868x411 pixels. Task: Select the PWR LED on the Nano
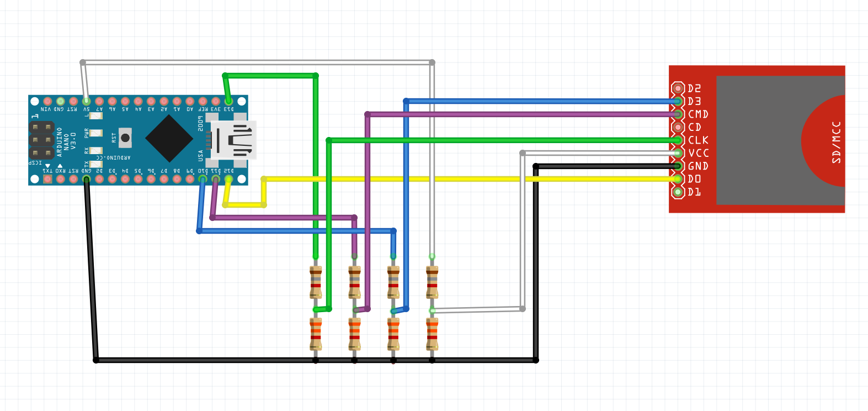[96, 133]
